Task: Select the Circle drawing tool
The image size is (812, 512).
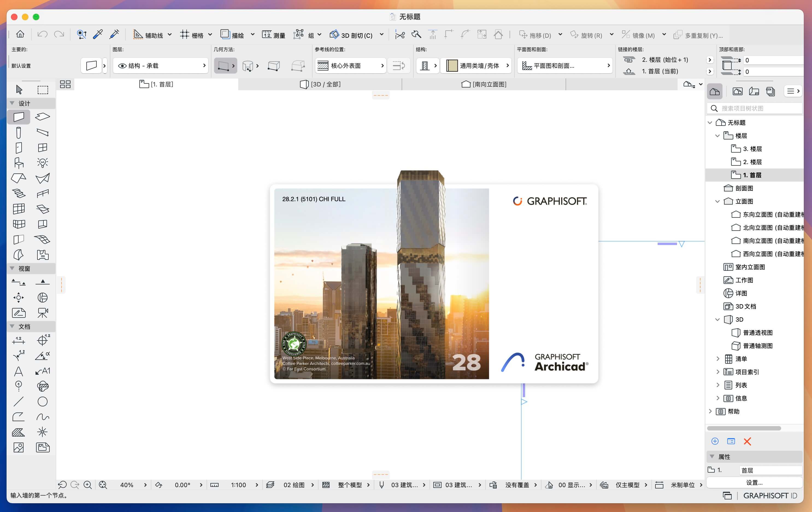Action: click(43, 401)
